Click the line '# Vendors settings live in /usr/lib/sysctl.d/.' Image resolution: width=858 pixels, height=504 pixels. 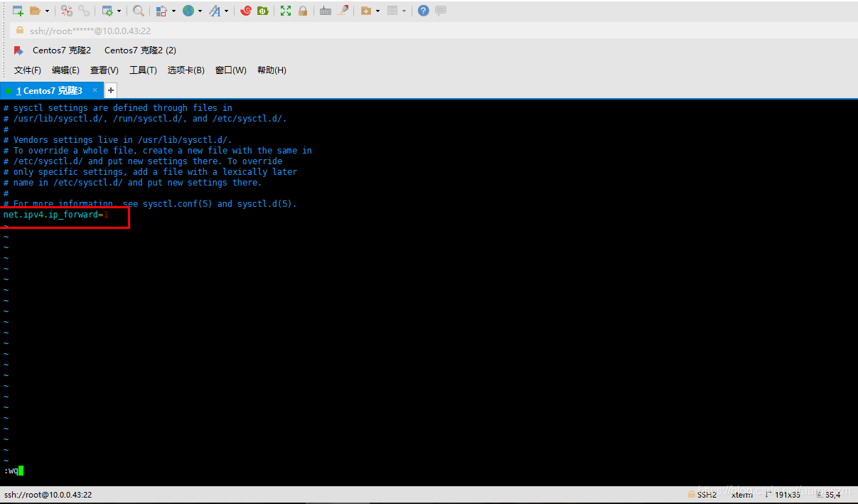118,140
